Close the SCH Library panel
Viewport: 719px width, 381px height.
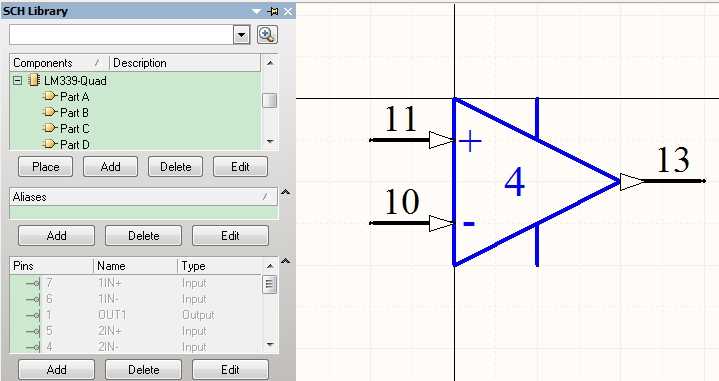(x=288, y=11)
